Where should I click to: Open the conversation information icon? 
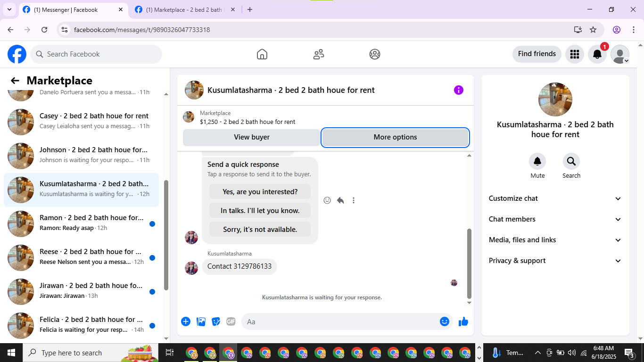tap(459, 90)
